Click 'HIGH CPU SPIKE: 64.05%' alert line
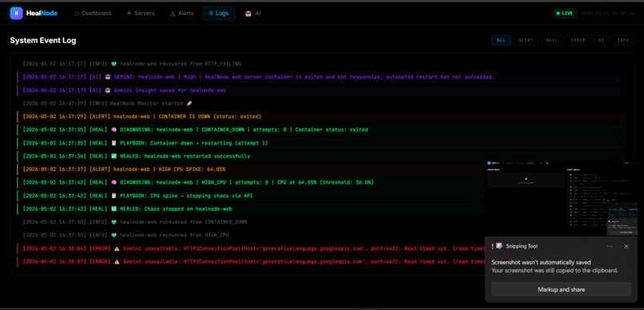 click(321, 169)
